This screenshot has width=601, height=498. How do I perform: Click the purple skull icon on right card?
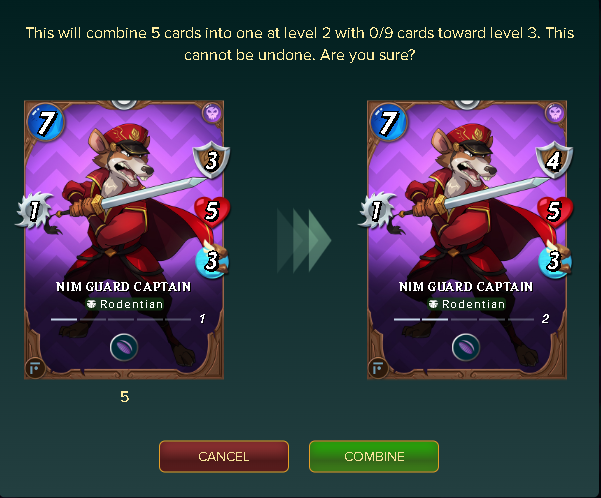[x=555, y=113]
